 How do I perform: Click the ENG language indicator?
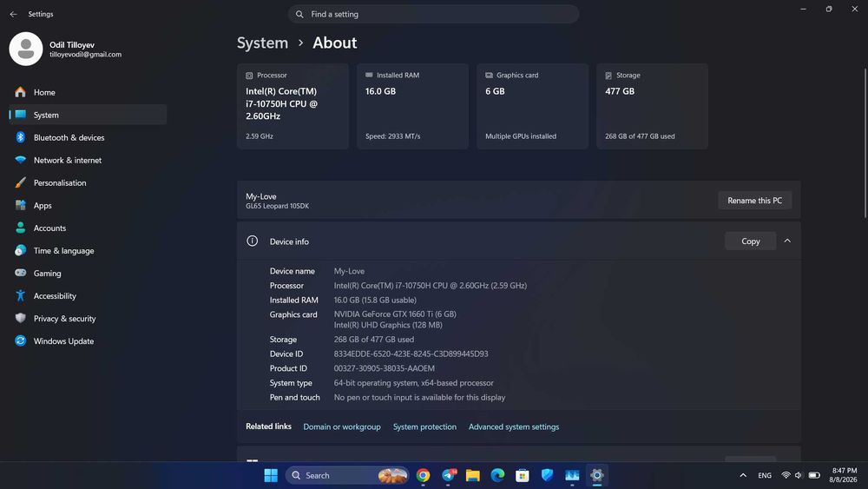[765, 475]
